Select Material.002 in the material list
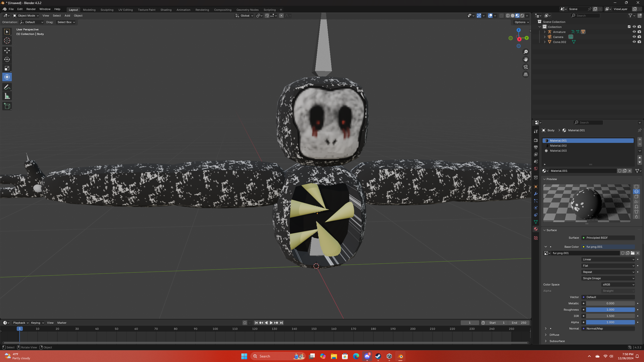Viewport: 644px width, 362px height. [558, 146]
